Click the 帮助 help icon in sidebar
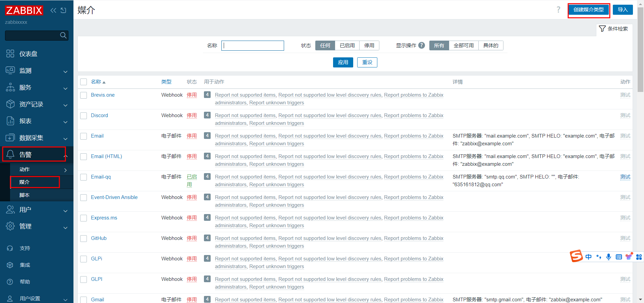The height and width of the screenshot is (303, 644). tap(10, 282)
